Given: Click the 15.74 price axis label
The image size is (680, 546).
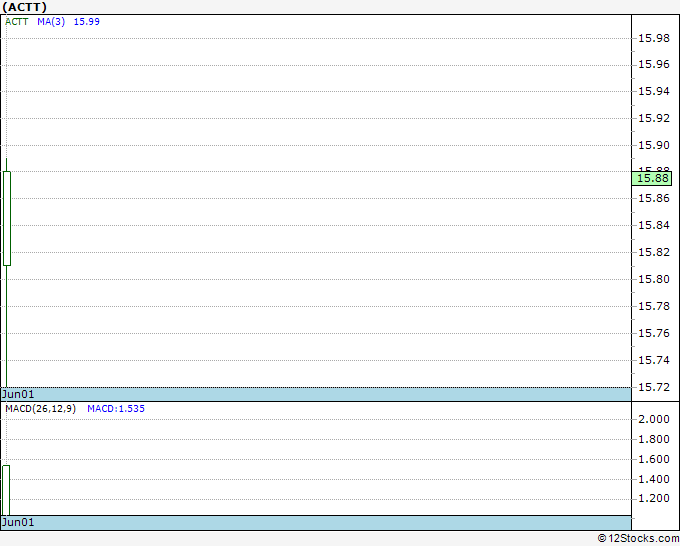Looking at the screenshot, I should [x=654, y=360].
